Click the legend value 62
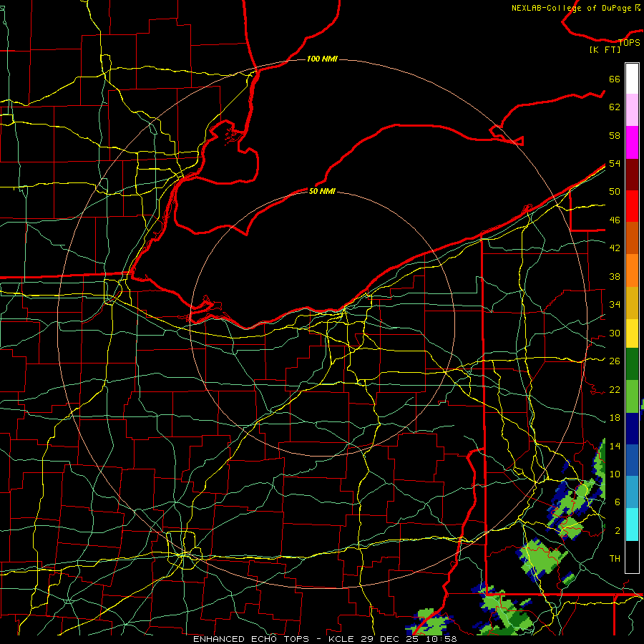The image size is (644, 644). (615, 107)
